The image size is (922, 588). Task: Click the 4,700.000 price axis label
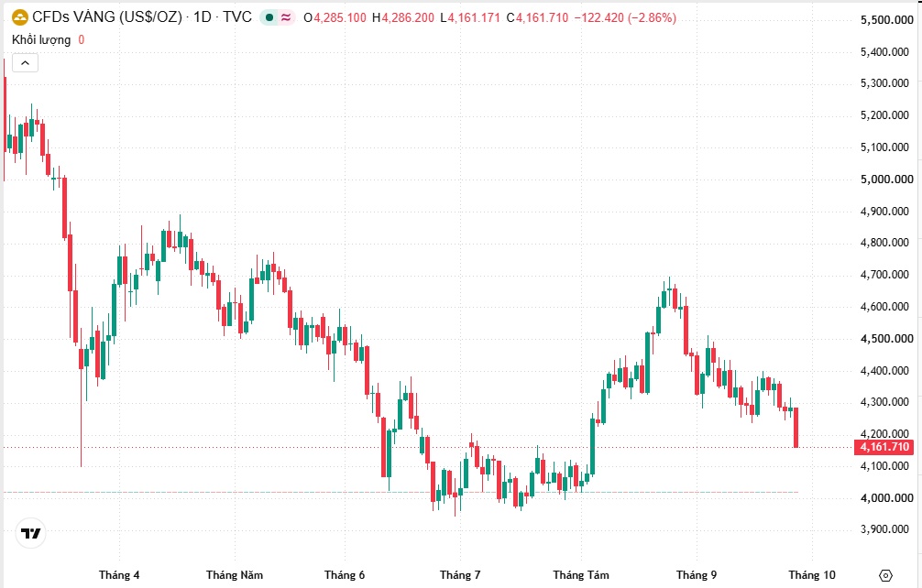[885, 275]
